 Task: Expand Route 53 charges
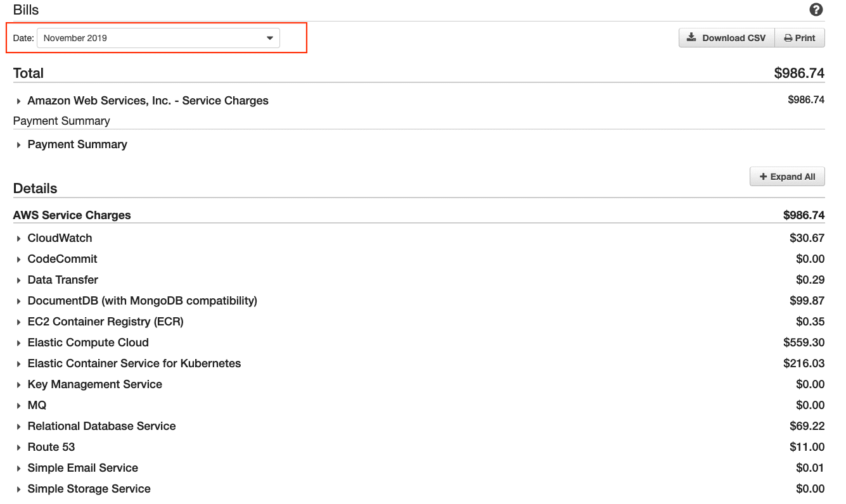click(x=51, y=447)
